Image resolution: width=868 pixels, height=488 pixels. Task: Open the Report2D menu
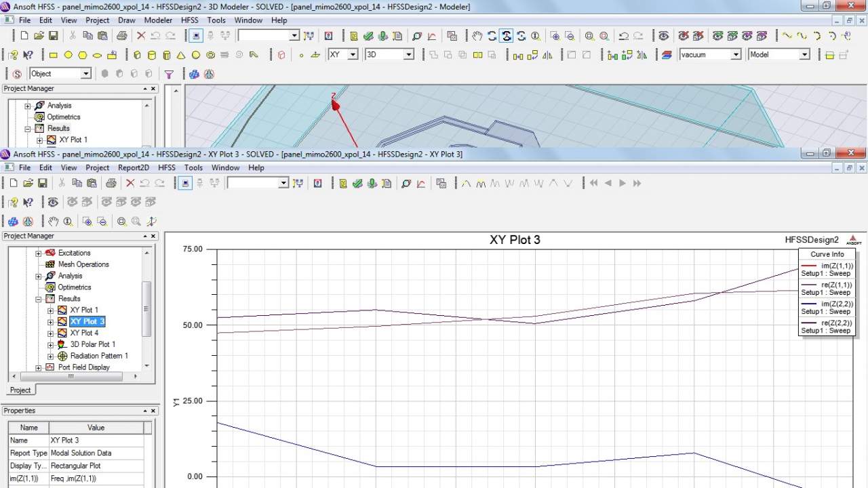tap(133, 167)
